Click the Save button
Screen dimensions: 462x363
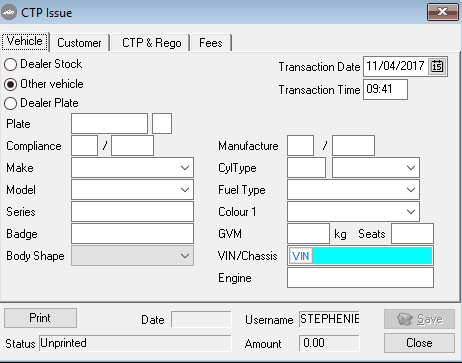coord(419,319)
